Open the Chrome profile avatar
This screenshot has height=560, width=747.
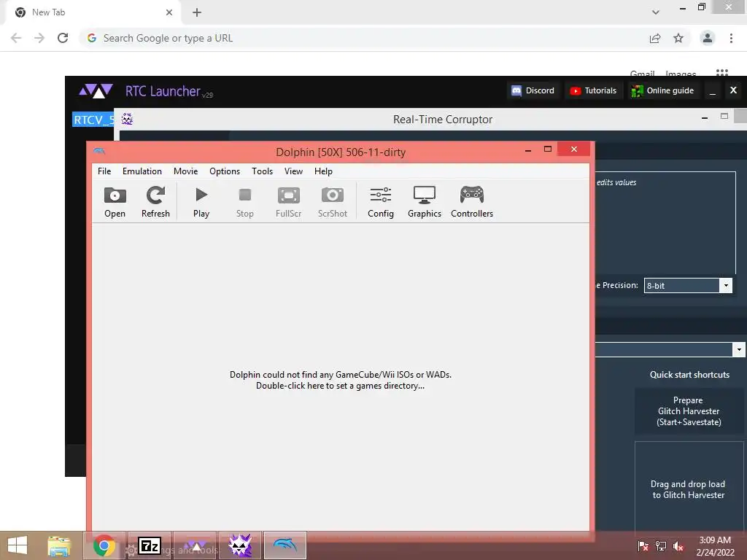tap(708, 38)
